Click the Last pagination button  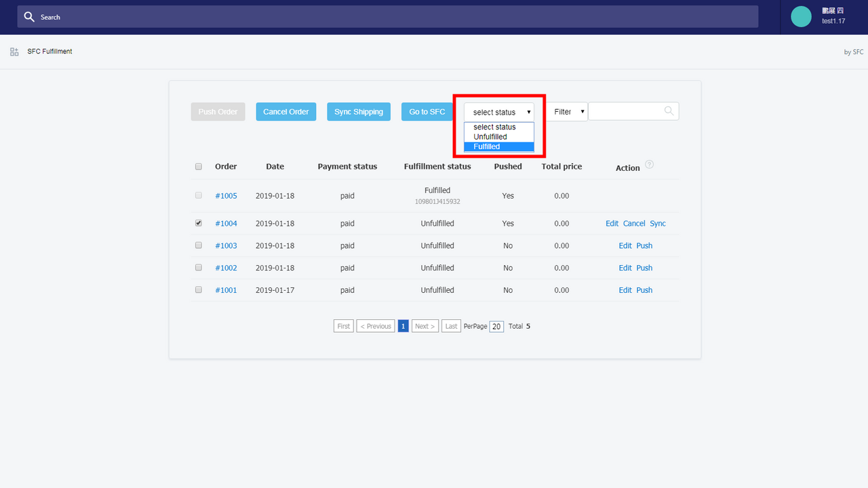[451, 326]
